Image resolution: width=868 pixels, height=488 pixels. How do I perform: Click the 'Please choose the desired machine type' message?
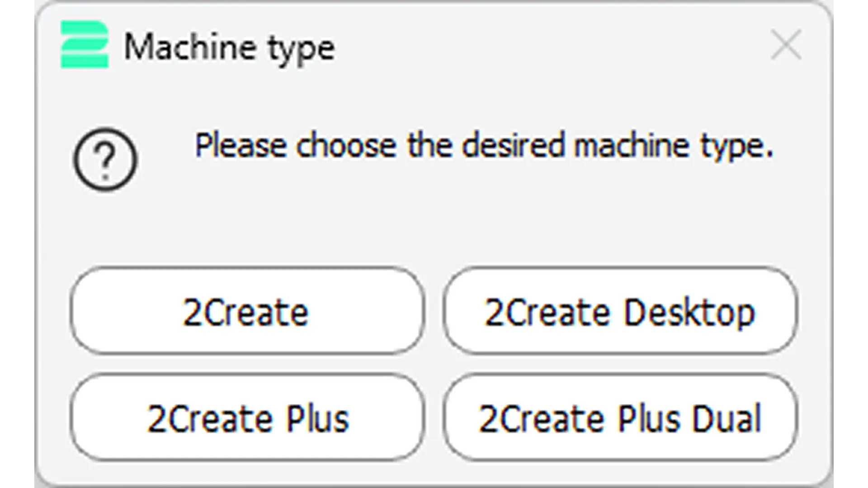tap(484, 146)
